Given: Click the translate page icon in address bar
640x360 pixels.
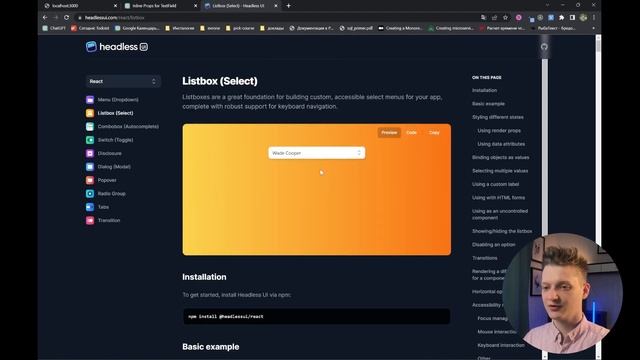Looking at the screenshot, I should (483, 18).
